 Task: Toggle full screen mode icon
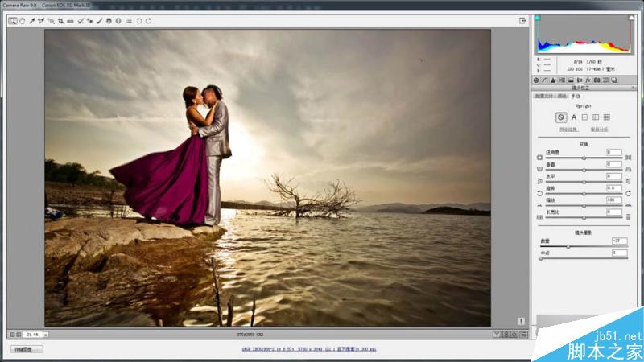(522, 21)
